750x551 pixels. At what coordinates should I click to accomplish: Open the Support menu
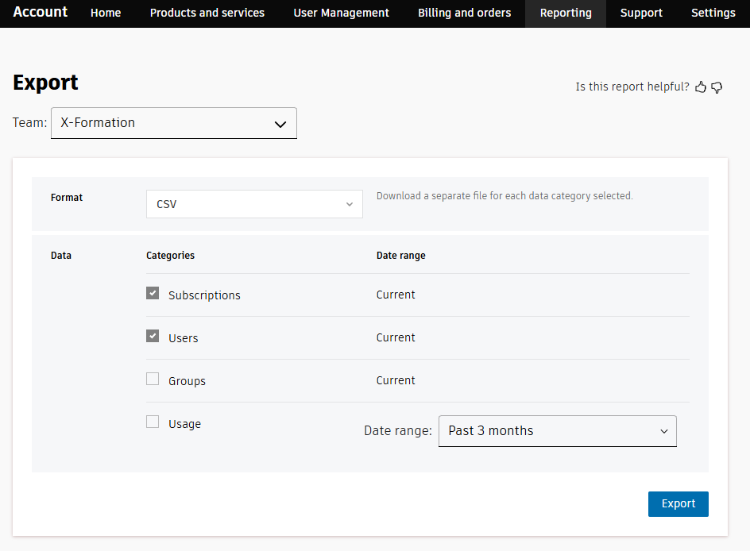[x=641, y=13]
